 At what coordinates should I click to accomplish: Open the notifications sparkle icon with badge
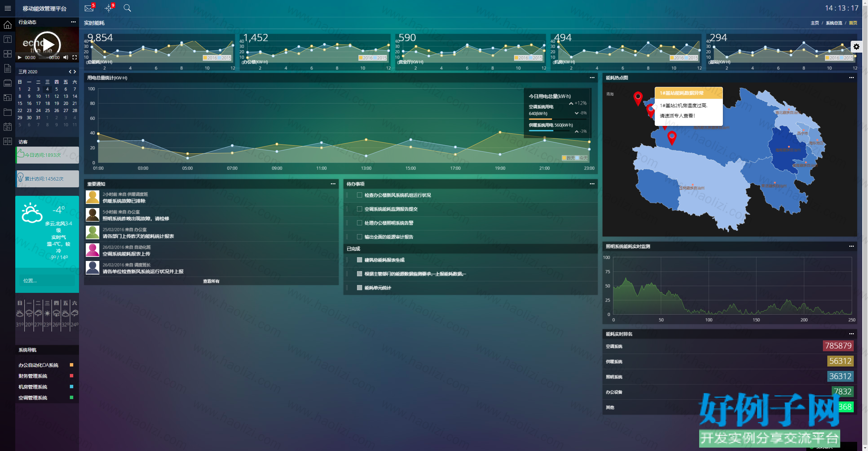click(108, 8)
